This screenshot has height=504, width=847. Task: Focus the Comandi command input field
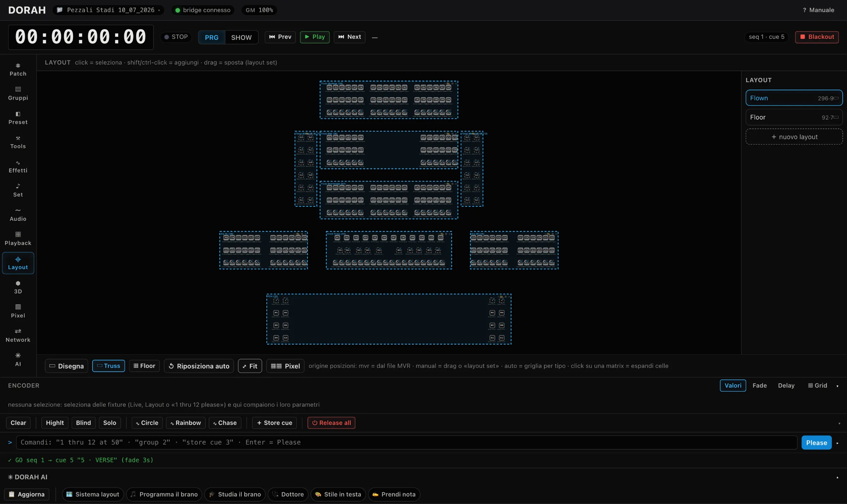[x=407, y=443]
